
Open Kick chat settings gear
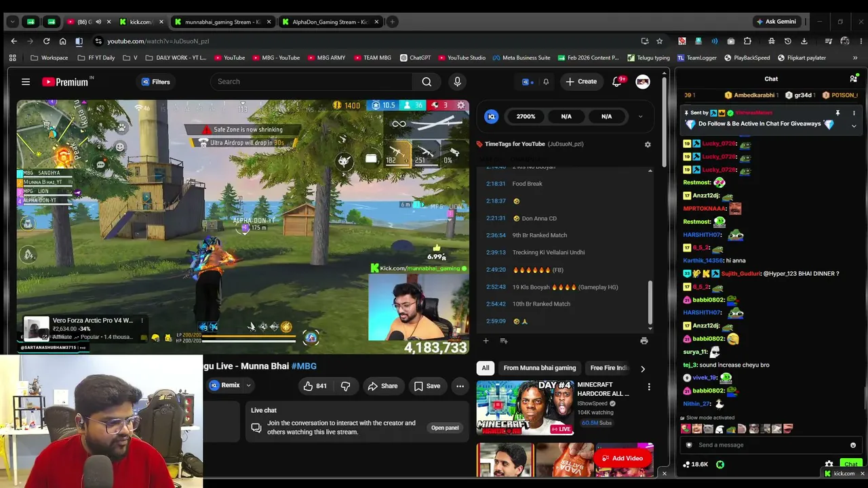829,464
